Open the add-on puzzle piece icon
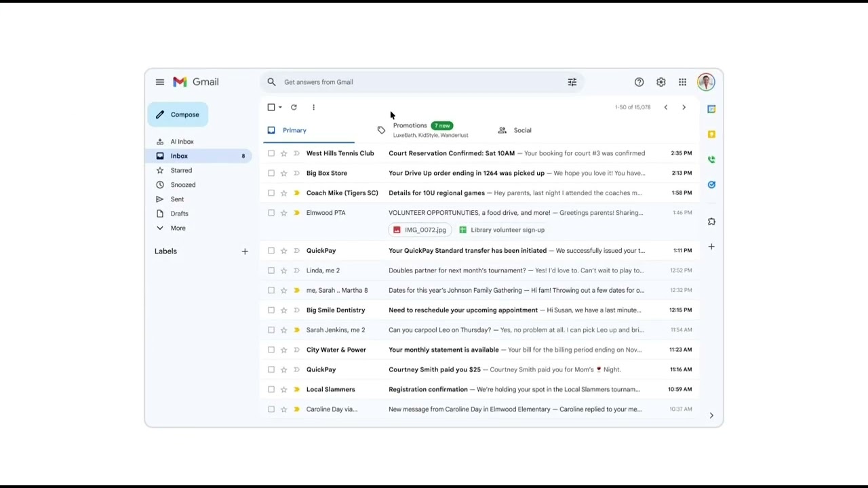This screenshot has width=868, height=488. (x=711, y=222)
